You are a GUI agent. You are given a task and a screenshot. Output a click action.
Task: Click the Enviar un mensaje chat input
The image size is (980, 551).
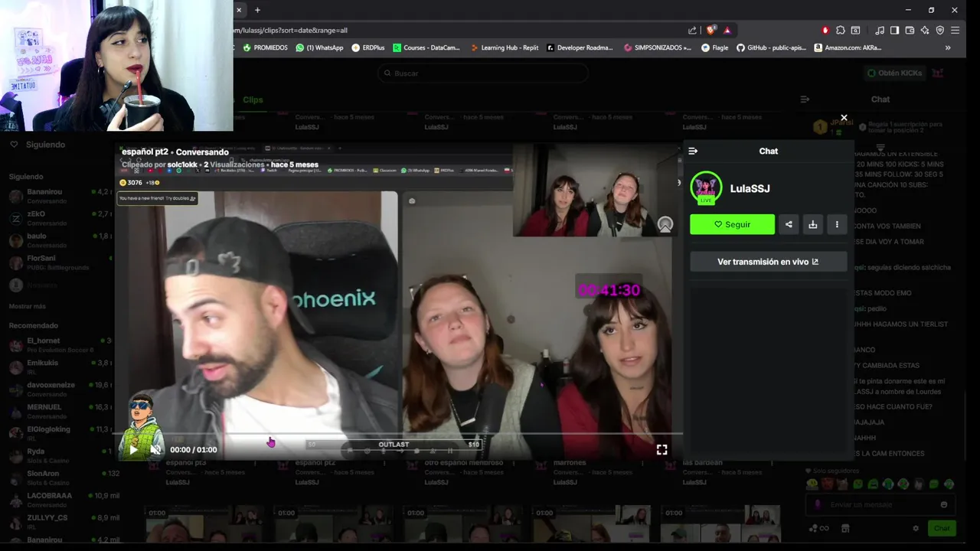[880, 505]
